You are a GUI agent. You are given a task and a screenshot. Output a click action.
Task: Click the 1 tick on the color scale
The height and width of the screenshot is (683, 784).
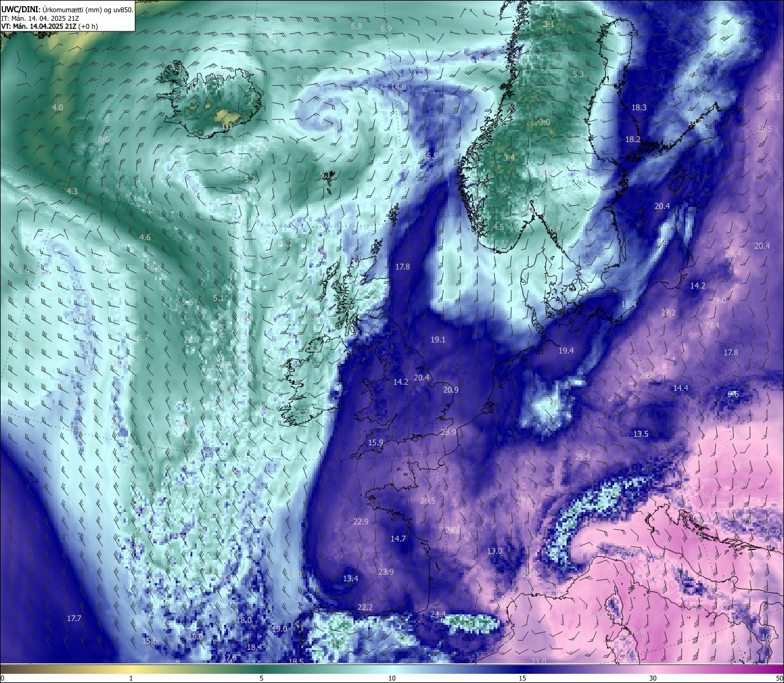pyautogui.click(x=131, y=677)
